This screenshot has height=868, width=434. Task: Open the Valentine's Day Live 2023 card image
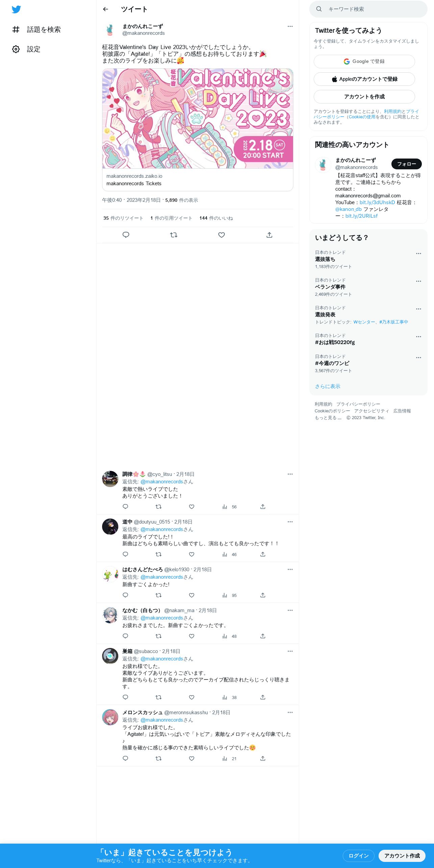(198, 119)
